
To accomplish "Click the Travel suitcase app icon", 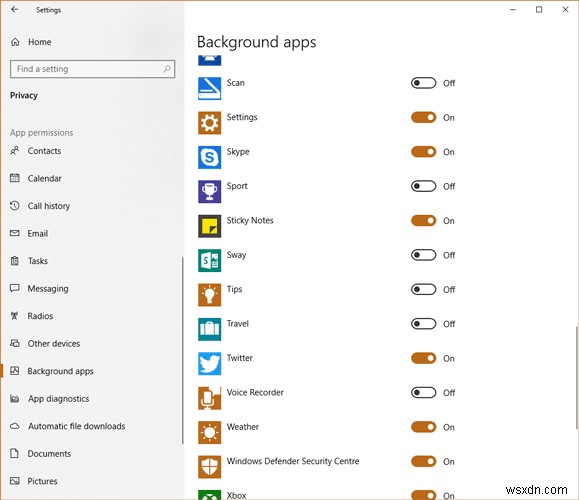I will (209, 329).
